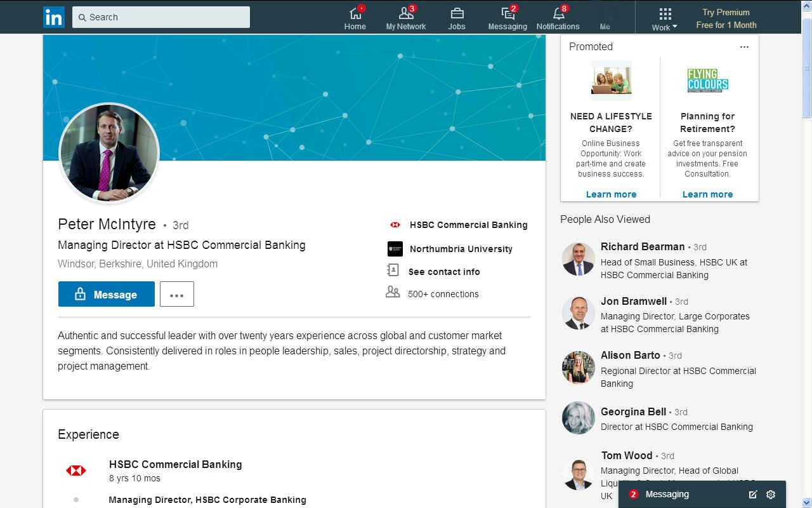Click the Planning for Retirement headline
The image size is (812, 508).
click(707, 123)
